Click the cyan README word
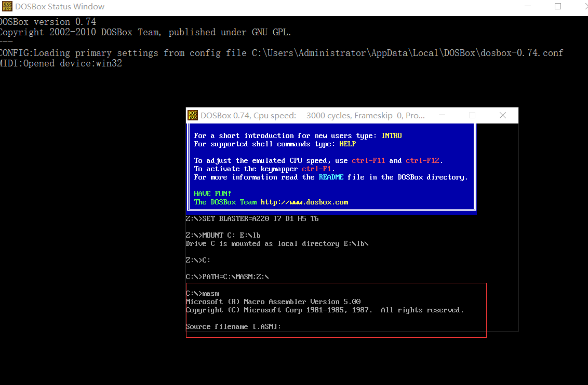The height and width of the screenshot is (385, 588). 331,177
